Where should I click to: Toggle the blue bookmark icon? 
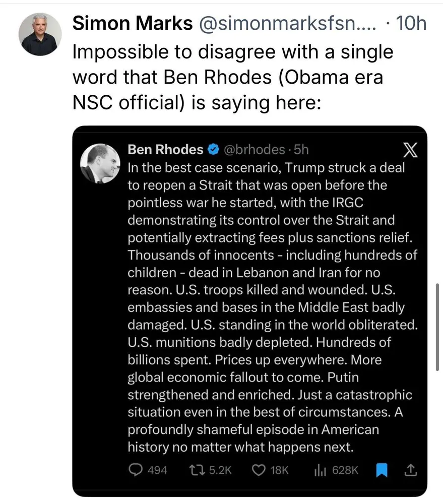pyautogui.click(x=382, y=470)
